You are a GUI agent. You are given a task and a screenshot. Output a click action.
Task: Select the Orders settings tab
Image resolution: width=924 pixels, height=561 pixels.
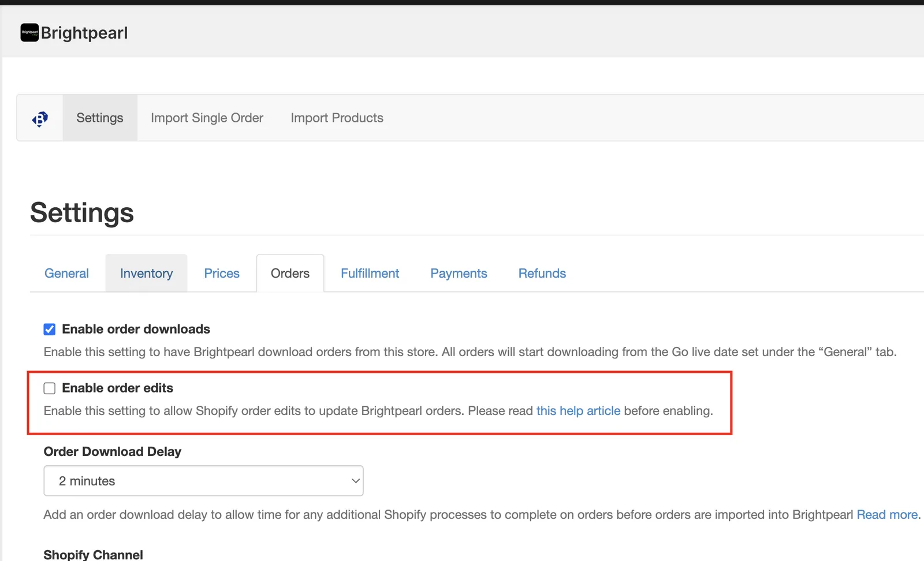(x=290, y=274)
